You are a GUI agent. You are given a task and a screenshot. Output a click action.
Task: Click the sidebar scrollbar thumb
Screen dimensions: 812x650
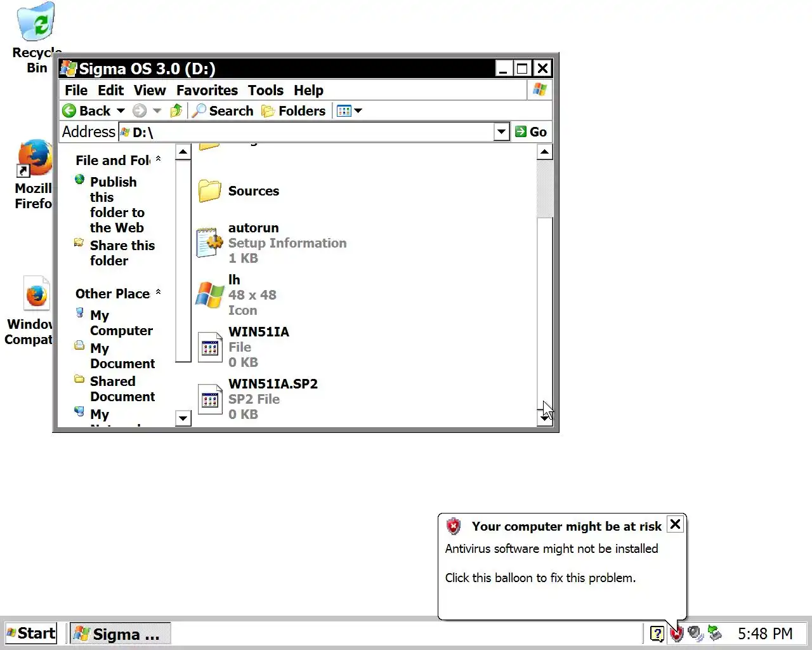point(183,261)
